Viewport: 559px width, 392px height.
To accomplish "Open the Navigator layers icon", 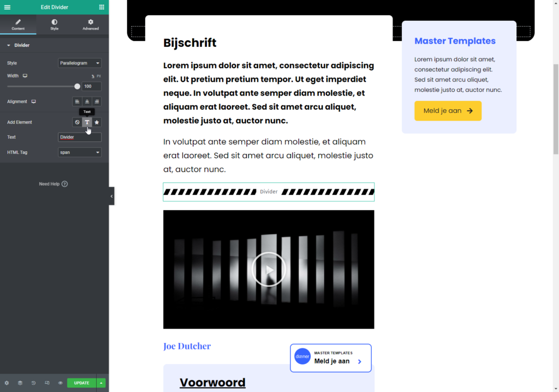I will [x=20, y=383].
